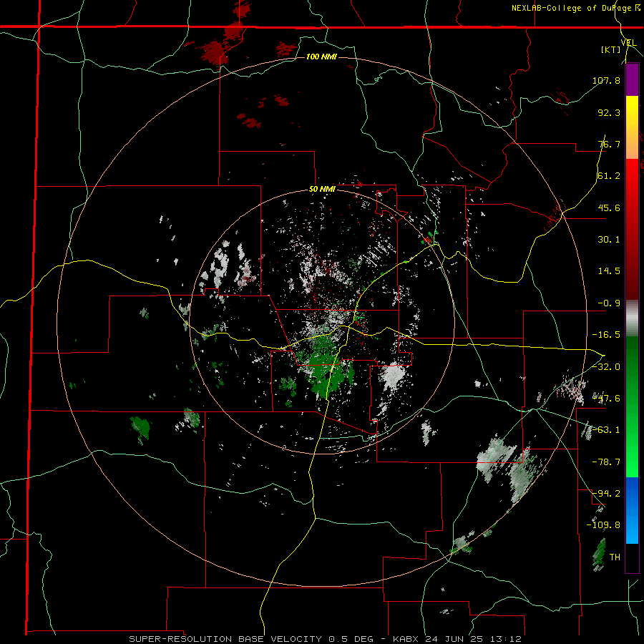Click the gray near-zero segment of the color bar
This screenshot has height=644, width=644.
(x=632, y=318)
